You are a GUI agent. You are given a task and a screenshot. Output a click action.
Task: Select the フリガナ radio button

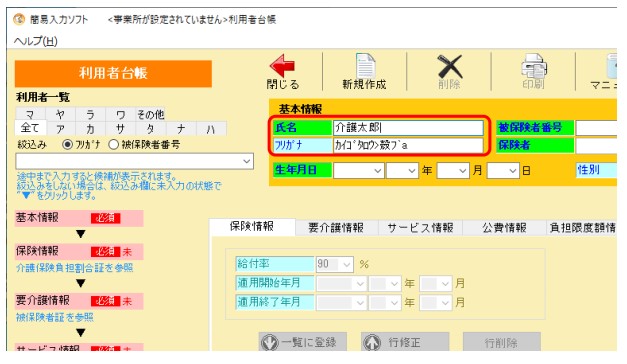[x=67, y=144]
